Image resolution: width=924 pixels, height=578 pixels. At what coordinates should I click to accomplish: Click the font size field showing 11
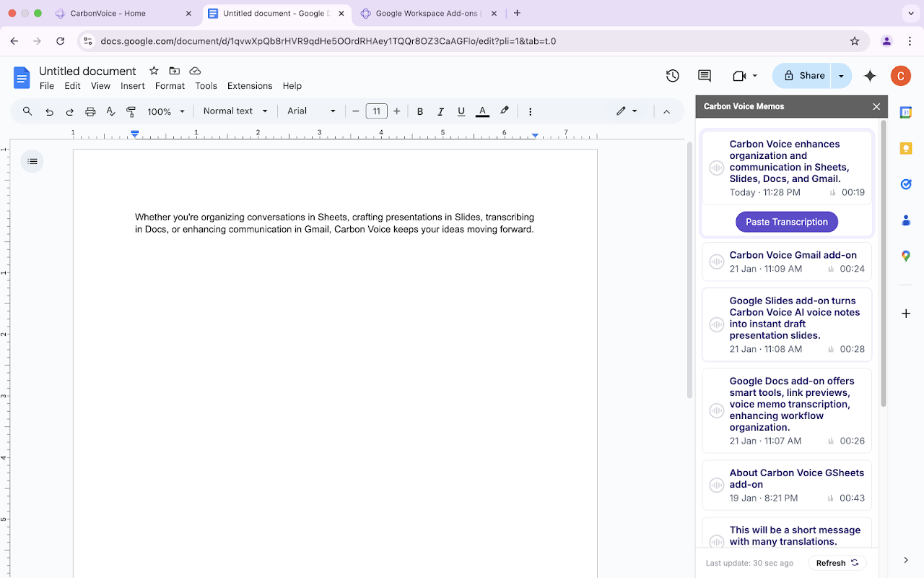tap(377, 111)
